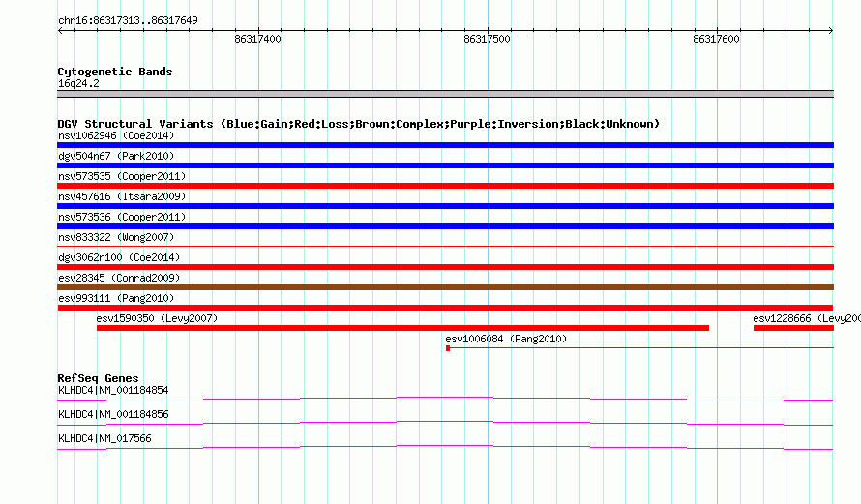Open esv993111 (Pang2010) label

click(x=116, y=298)
